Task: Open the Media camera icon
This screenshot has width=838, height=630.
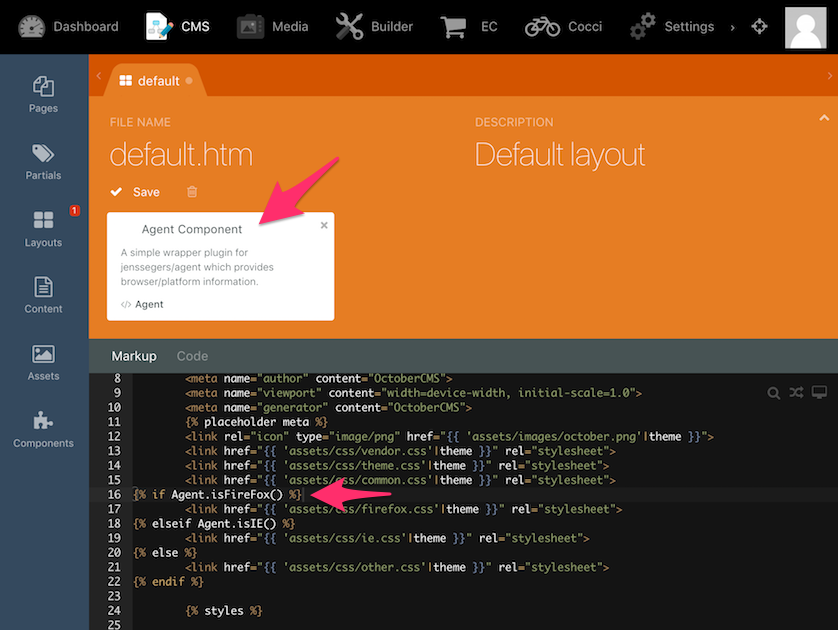Action: tap(250, 27)
